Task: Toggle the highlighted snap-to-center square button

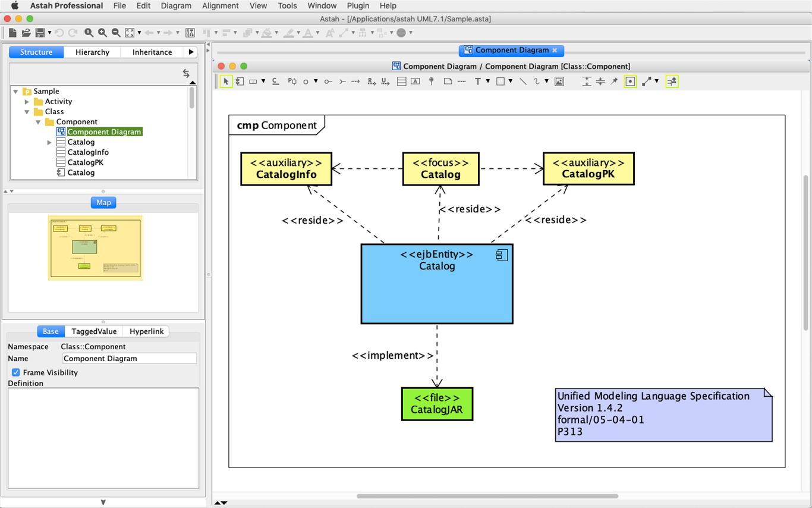Action: click(x=631, y=81)
